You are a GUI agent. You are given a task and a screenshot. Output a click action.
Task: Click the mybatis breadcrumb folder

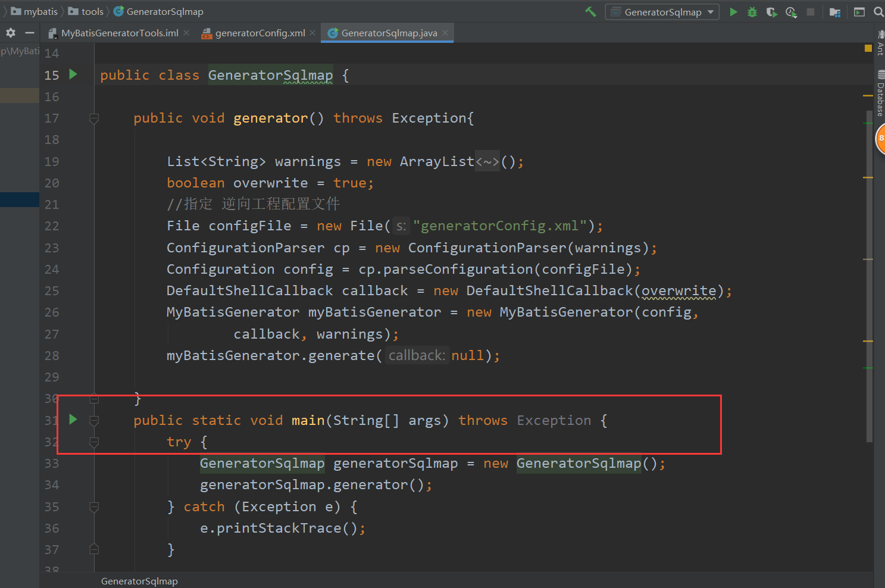35,11
